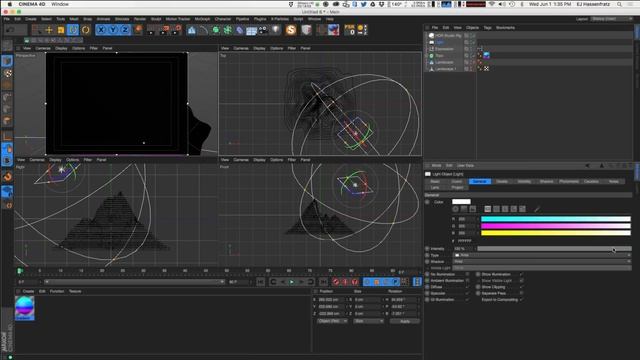
Task: Toggle Z axis lock
Action: click(125, 30)
